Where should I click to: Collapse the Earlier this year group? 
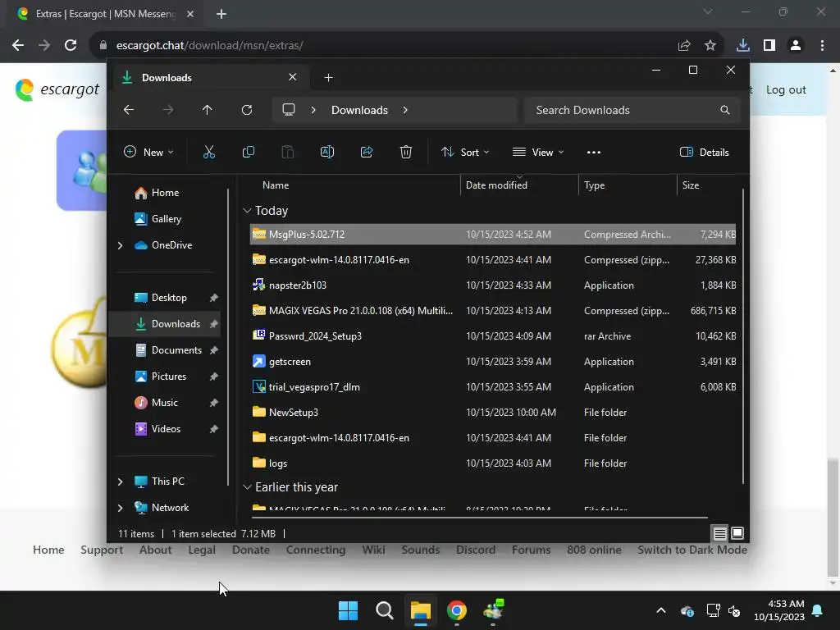247,487
